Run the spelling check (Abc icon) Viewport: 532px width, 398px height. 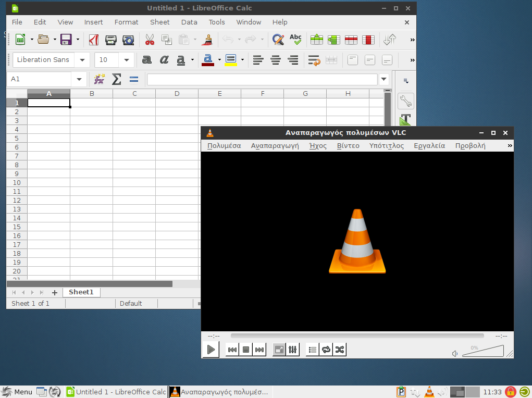point(295,40)
